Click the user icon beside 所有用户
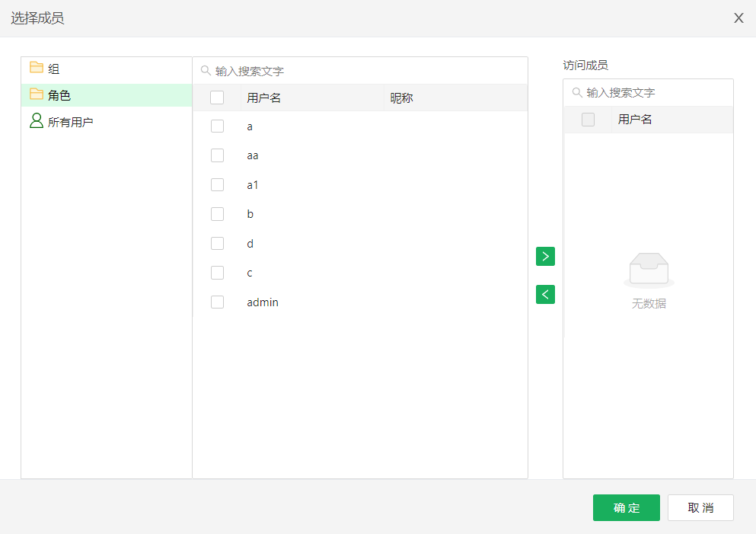 pyautogui.click(x=36, y=121)
